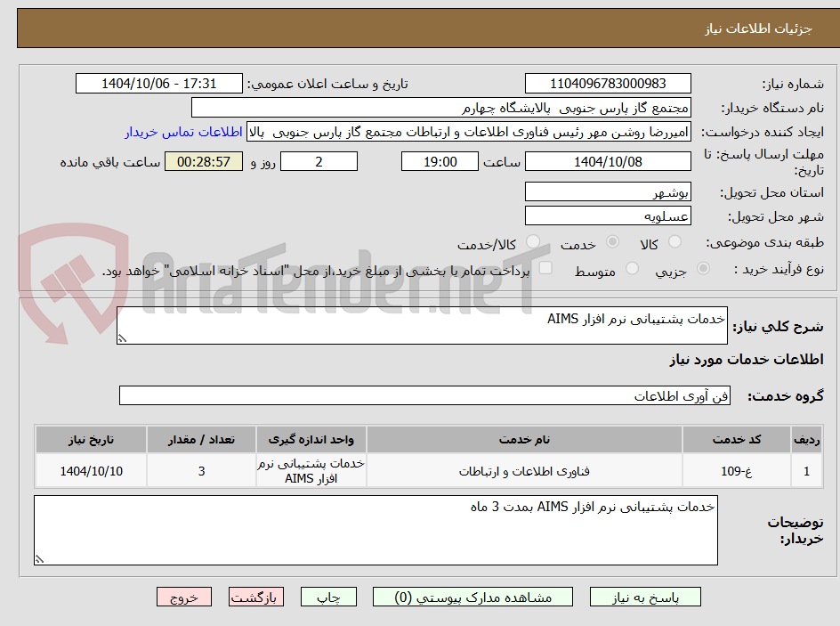Click the announcement date 1404/10/06 - 17:31 field
Screen dimensions: 840x626
(159, 84)
